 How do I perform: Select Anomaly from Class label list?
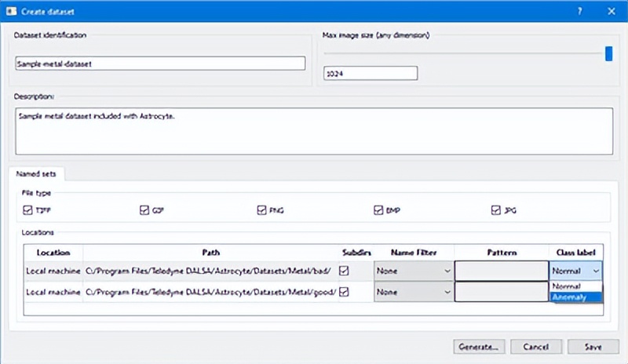tap(575, 297)
